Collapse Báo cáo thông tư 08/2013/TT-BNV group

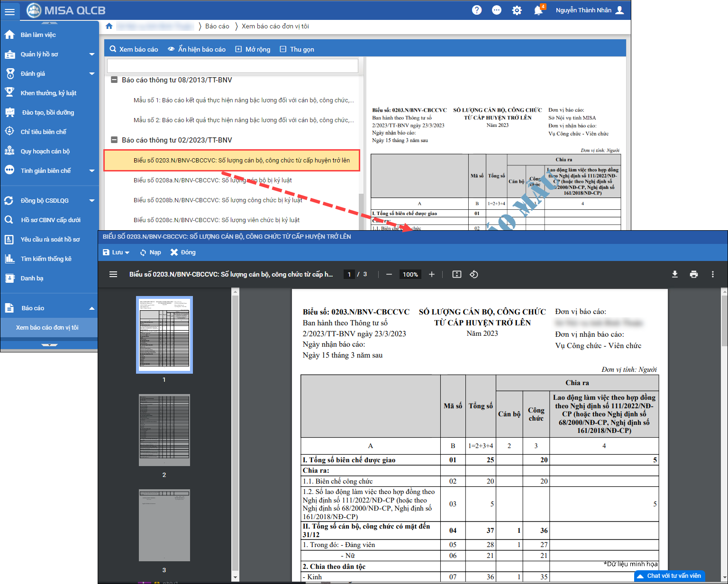(114, 80)
